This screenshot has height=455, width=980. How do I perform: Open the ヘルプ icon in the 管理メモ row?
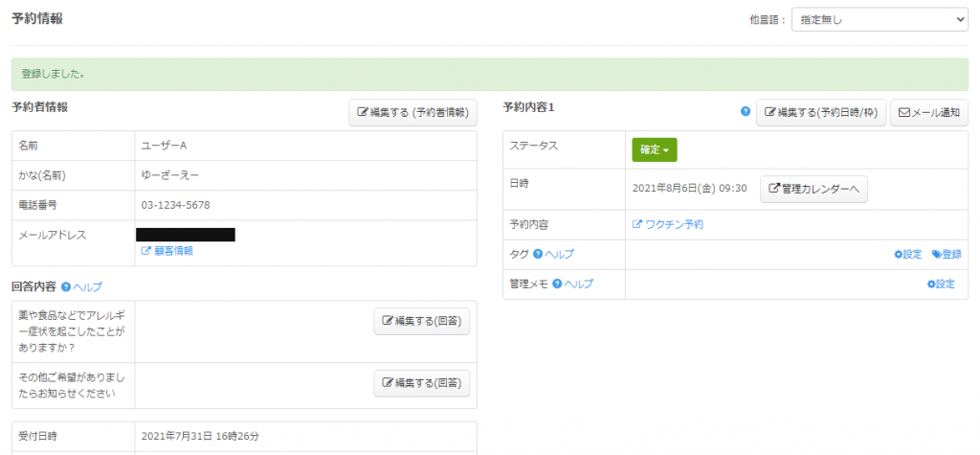click(x=556, y=284)
